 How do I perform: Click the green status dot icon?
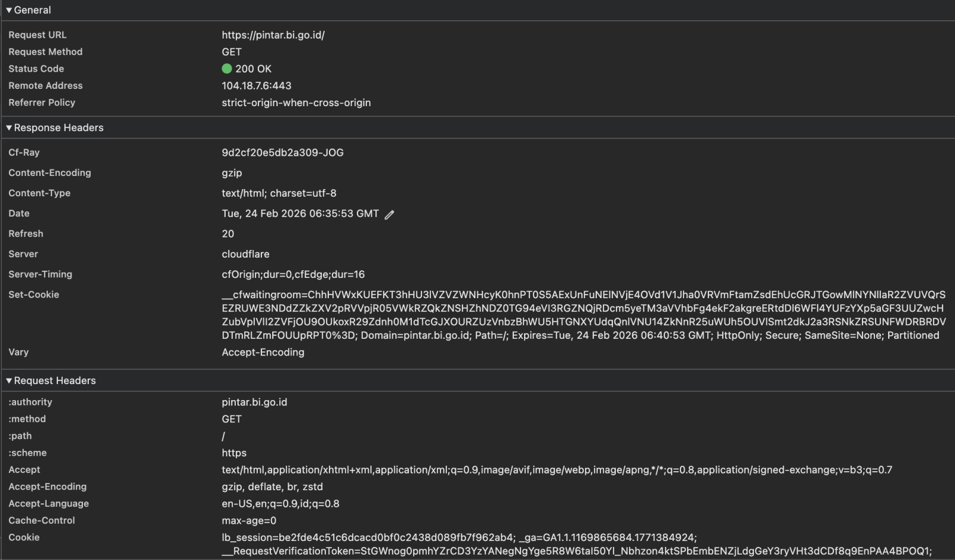227,69
